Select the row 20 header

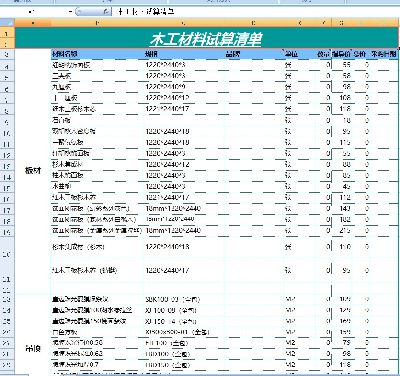point(7,255)
